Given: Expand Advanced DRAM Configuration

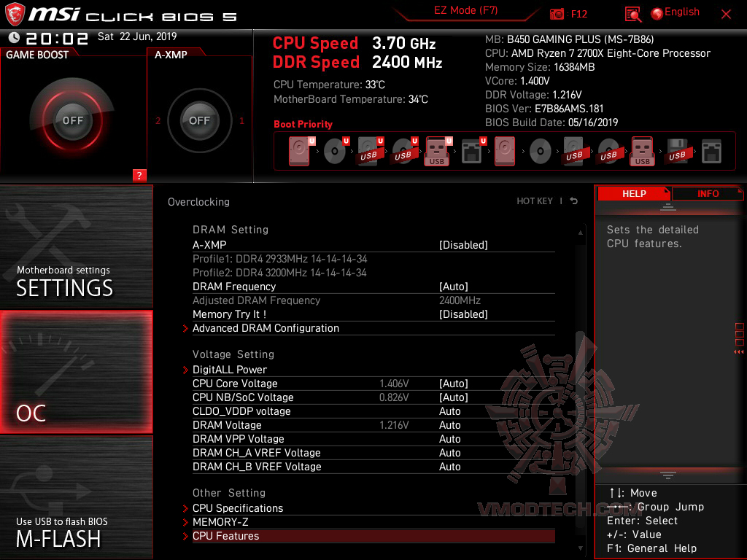Looking at the screenshot, I should click(266, 328).
